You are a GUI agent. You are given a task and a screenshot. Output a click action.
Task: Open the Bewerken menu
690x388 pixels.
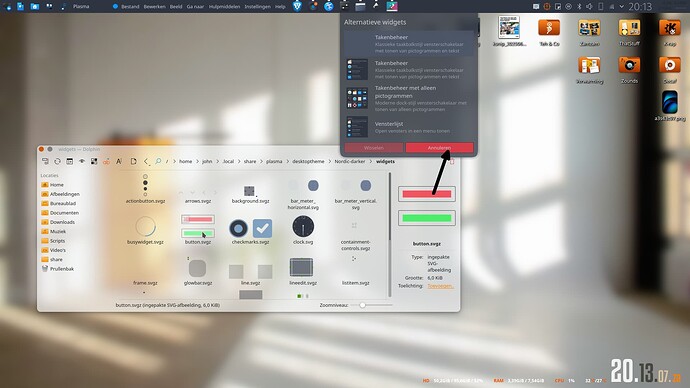(154, 7)
